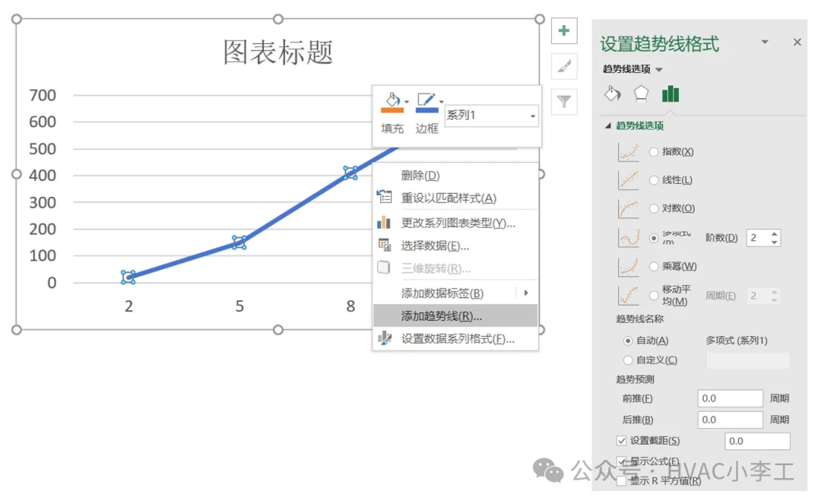Image resolution: width=821 pixels, height=504 pixels.
Task: Click the blue border color bar
Action: (426, 110)
